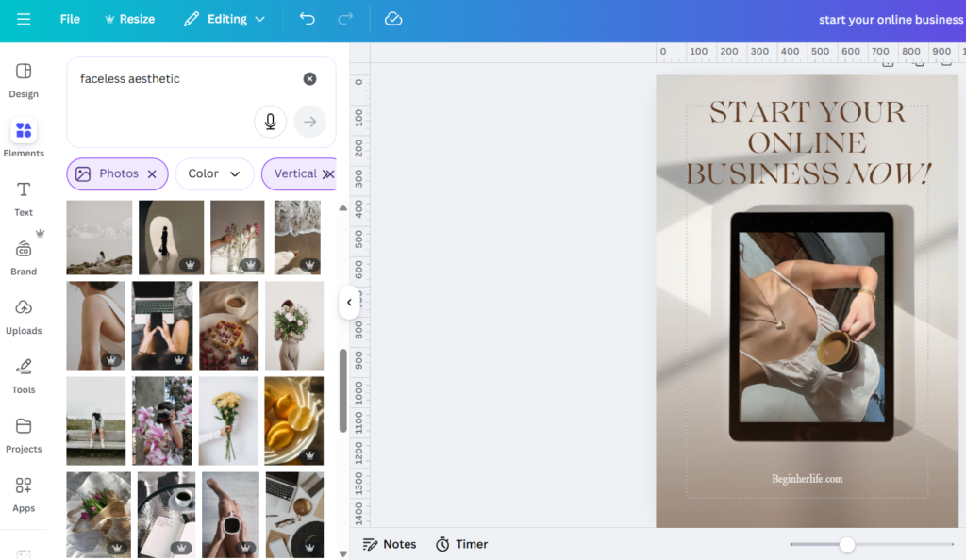Open the Color filter dropdown

click(x=214, y=173)
